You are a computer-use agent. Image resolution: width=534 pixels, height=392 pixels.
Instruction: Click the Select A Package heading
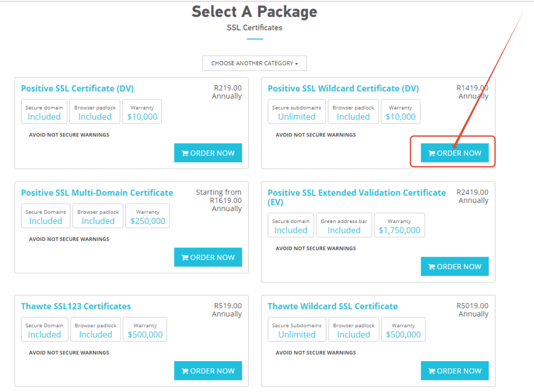tap(254, 12)
